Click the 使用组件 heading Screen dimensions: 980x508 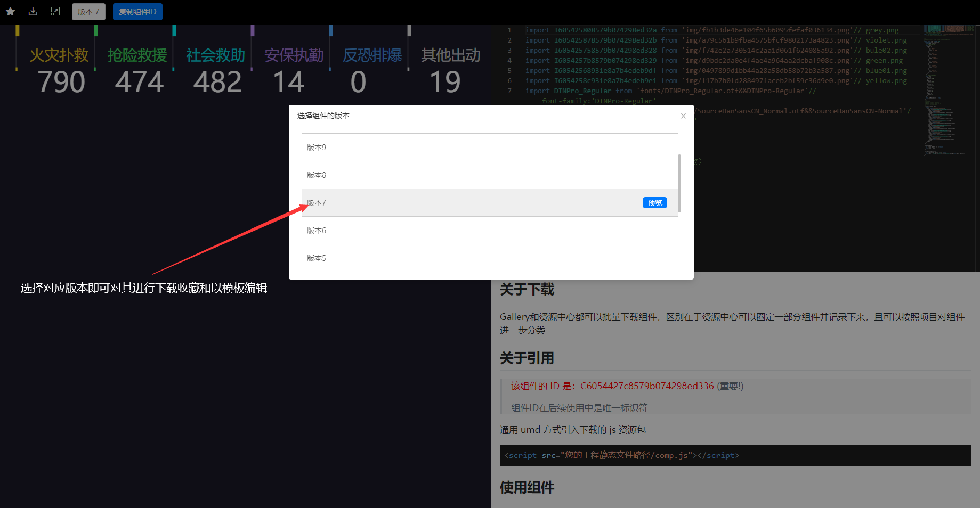(527, 487)
